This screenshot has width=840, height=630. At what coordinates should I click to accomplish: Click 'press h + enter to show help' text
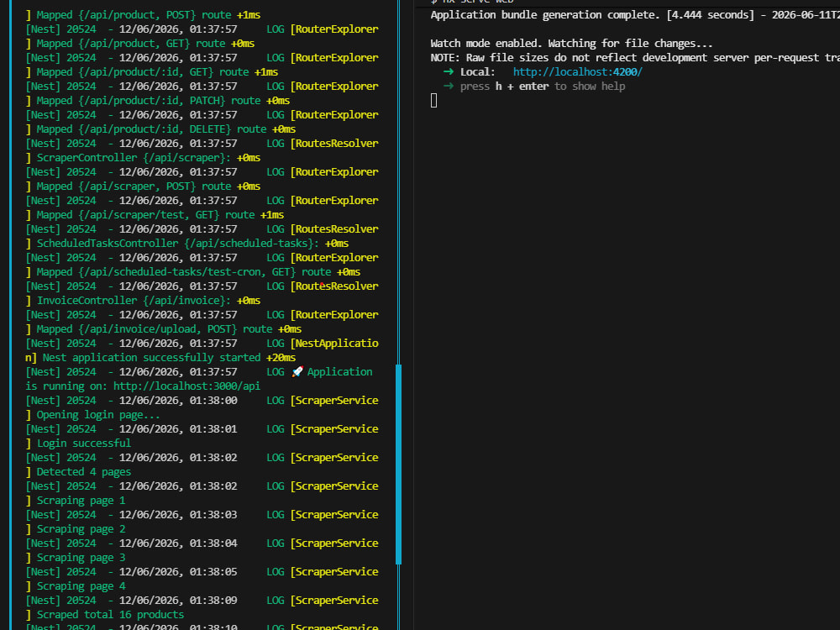click(542, 87)
